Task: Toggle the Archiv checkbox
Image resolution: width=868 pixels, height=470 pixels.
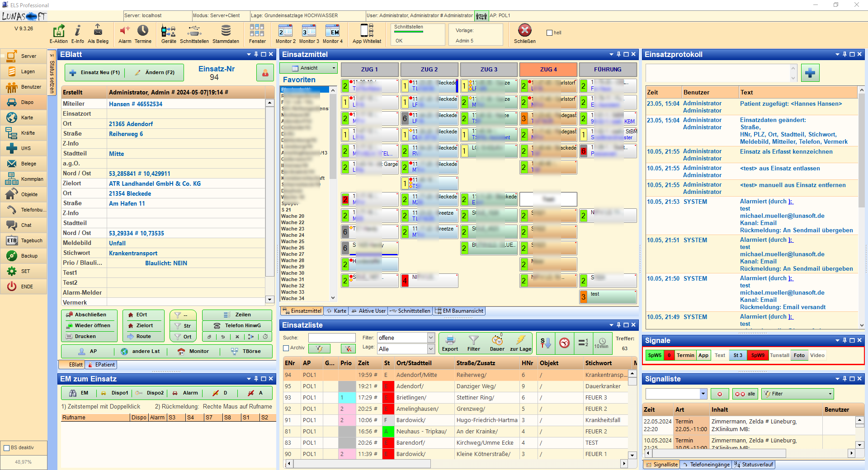Action: point(286,348)
